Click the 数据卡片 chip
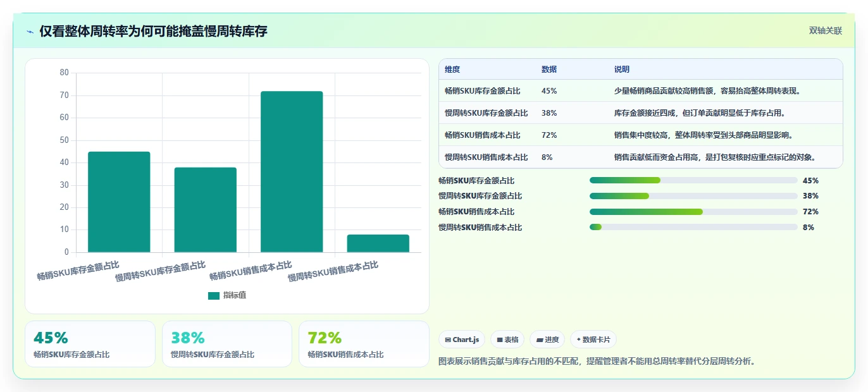Image resolution: width=868 pixels, height=392 pixels. [x=593, y=340]
